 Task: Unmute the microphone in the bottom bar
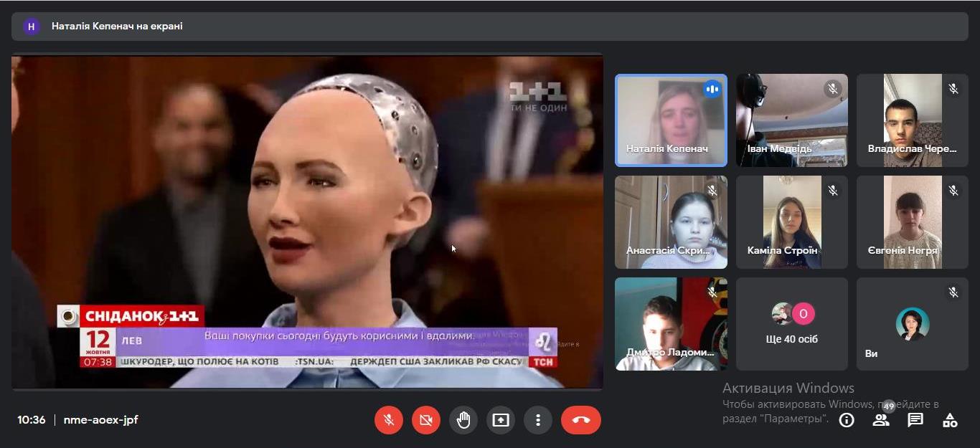[389, 420]
